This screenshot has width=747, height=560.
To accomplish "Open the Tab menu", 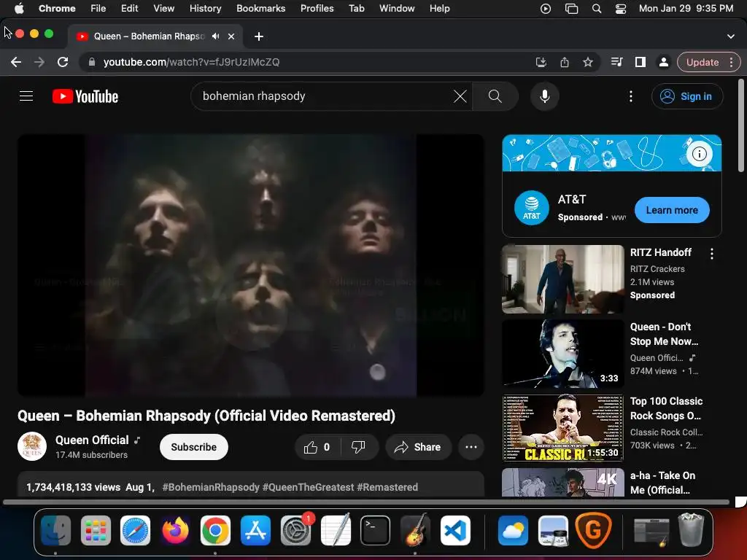I will 356,8.
